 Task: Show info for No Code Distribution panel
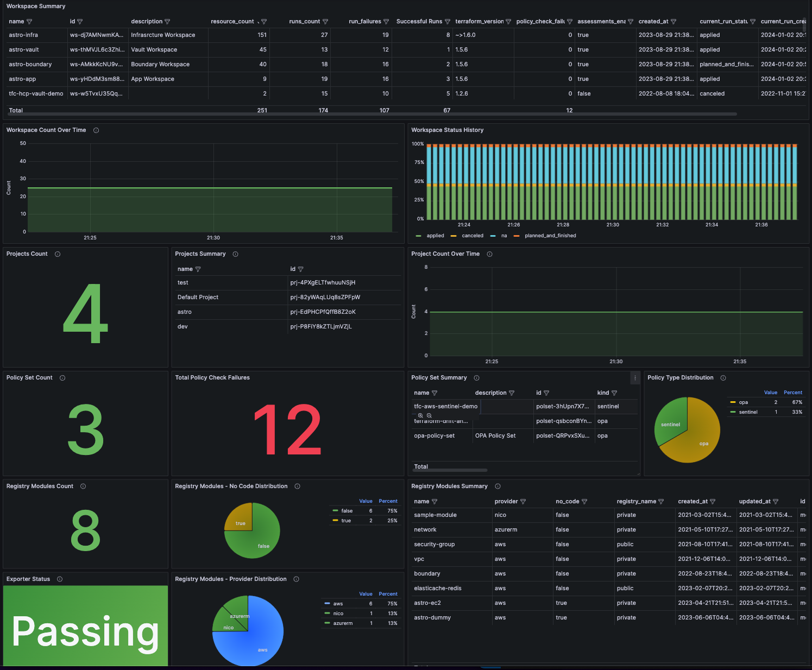(x=298, y=486)
